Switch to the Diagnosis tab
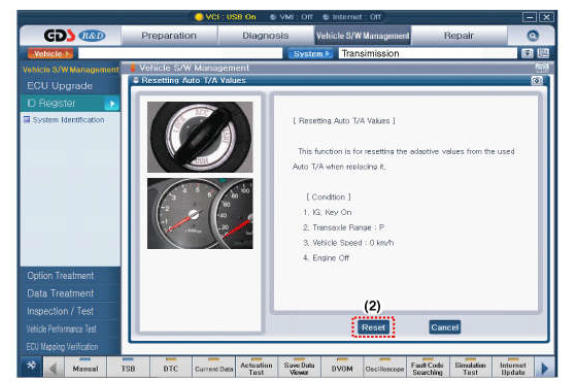Viewport: 571px width, 390px height. click(x=265, y=36)
